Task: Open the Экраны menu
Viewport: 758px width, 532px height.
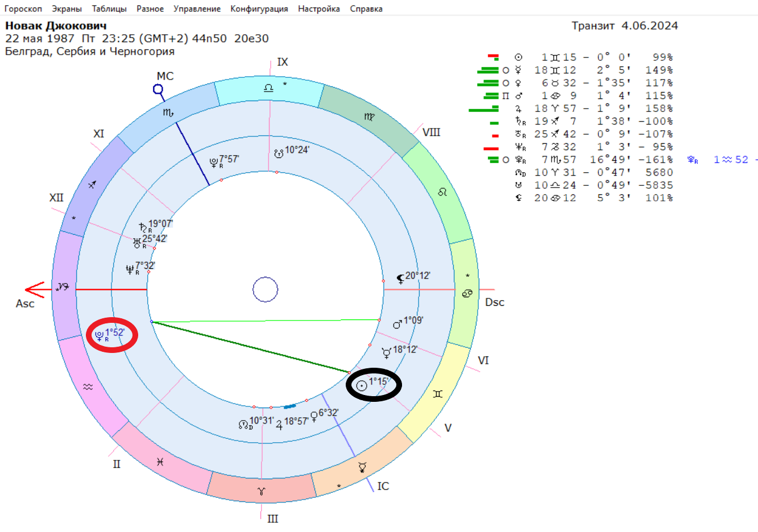Action: coord(67,9)
